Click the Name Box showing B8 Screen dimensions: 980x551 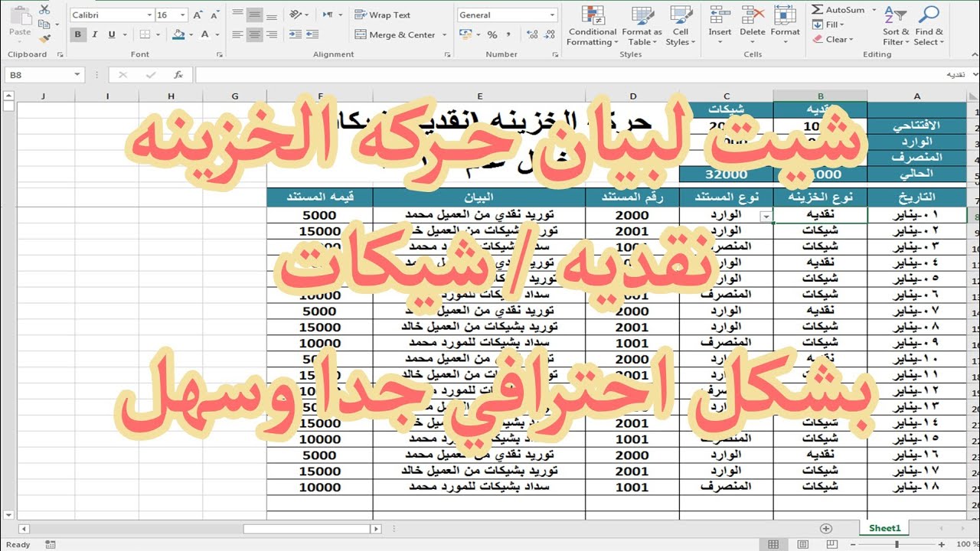(44, 75)
